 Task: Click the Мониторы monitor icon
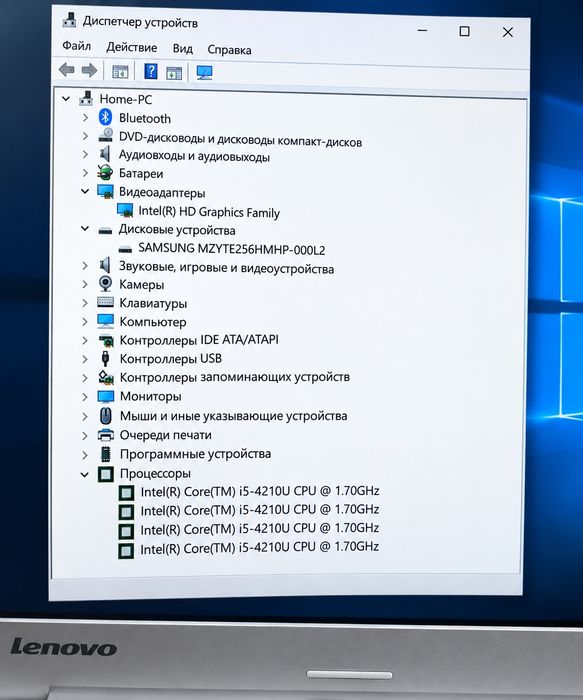click(x=105, y=396)
